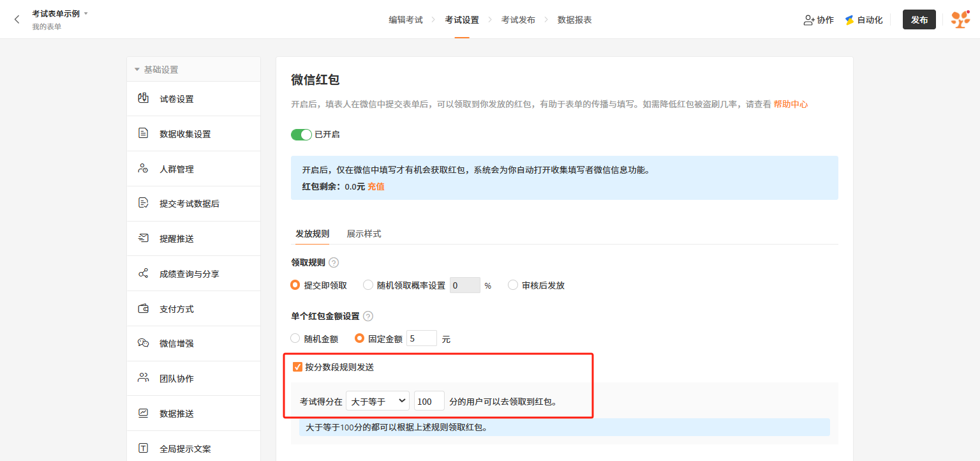Click the probability percent input field
The height and width of the screenshot is (461, 980).
(x=465, y=285)
